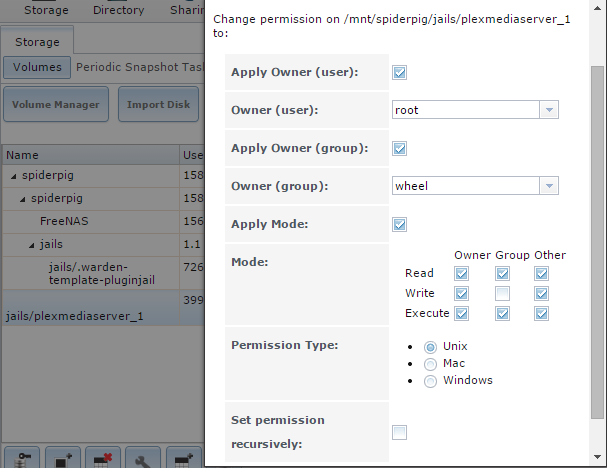Check Set permission recursively box
Screen dimensions: 607x468
tap(400, 432)
